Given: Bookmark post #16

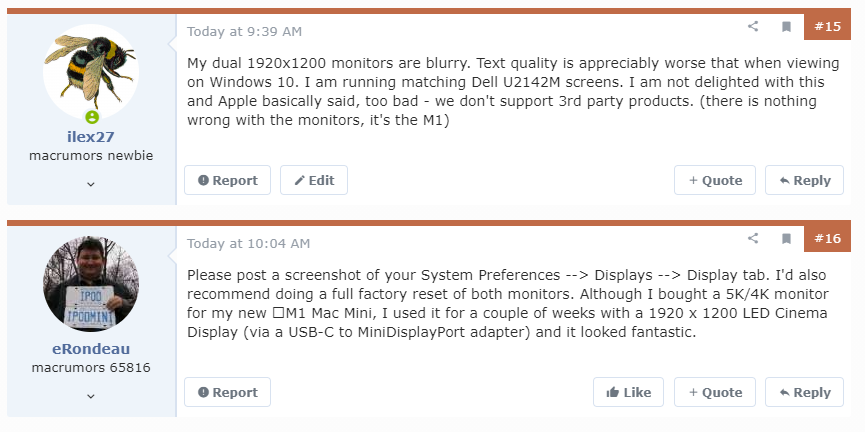Looking at the screenshot, I should coord(786,239).
